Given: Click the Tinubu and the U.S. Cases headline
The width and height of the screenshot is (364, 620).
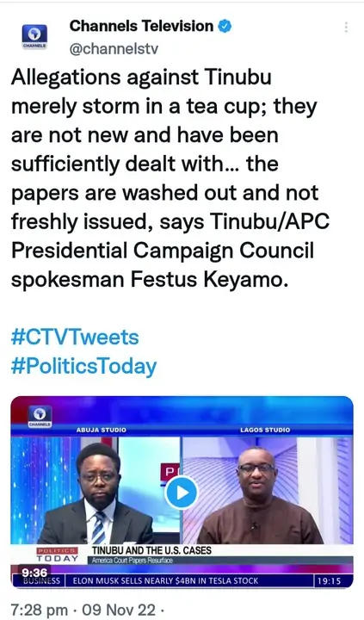Looking at the screenshot, I should point(151,550).
